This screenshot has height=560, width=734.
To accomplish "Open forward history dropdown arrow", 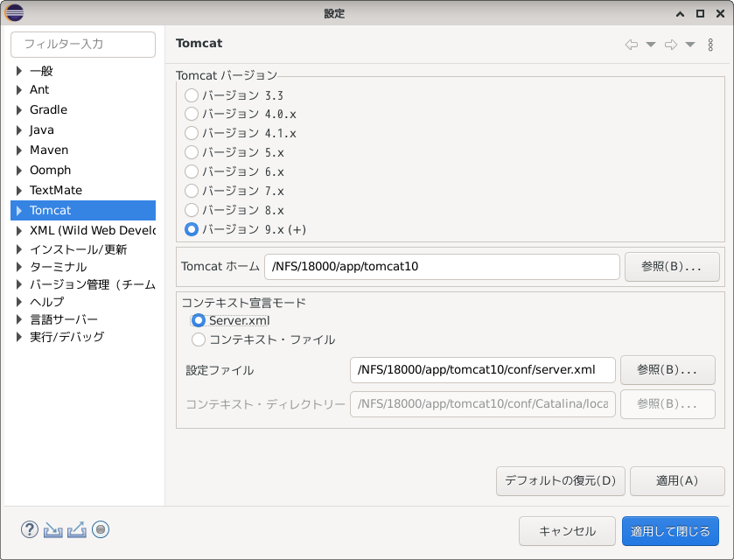I will click(x=690, y=45).
